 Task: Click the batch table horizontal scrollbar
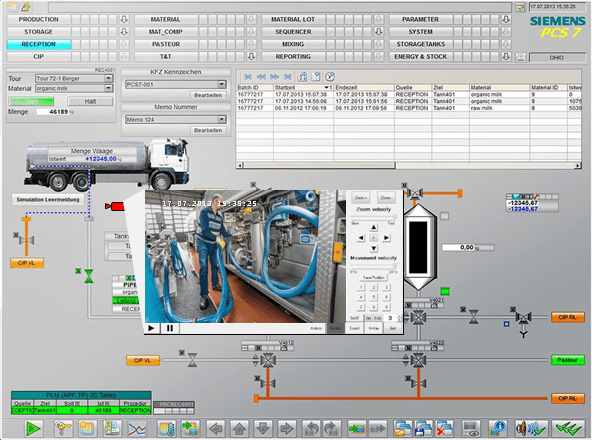[409, 165]
